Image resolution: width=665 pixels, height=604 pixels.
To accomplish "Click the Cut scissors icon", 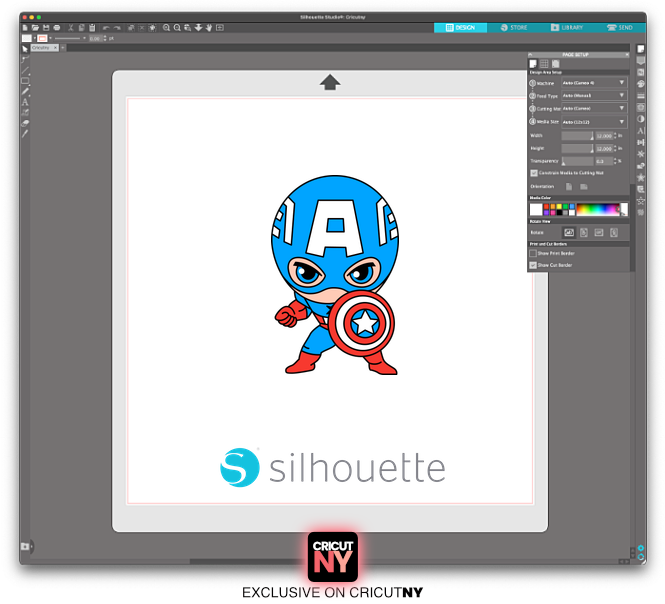I will point(71,28).
